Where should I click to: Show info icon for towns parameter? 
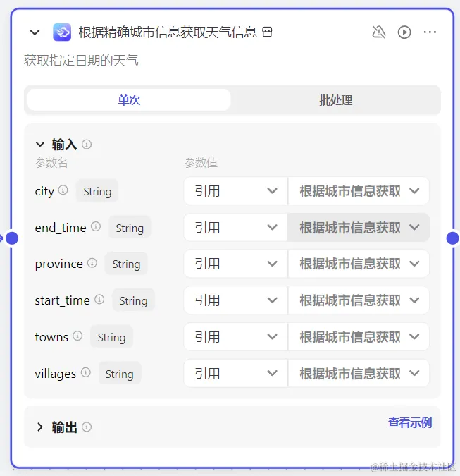point(77,336)
